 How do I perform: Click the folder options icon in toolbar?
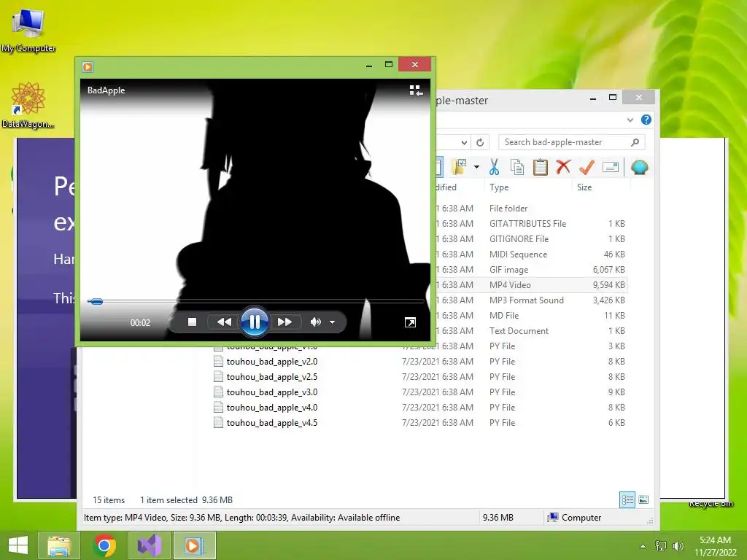[459, 167]
